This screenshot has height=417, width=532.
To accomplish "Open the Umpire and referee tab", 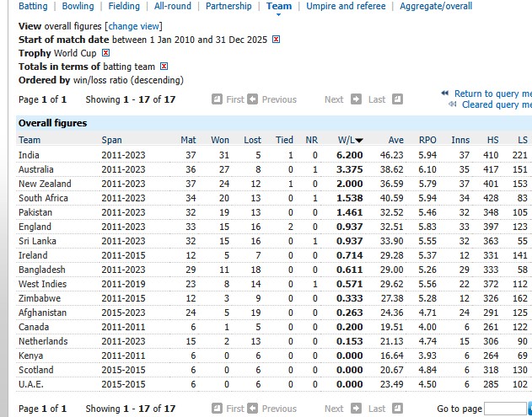I will pos(346,6).
